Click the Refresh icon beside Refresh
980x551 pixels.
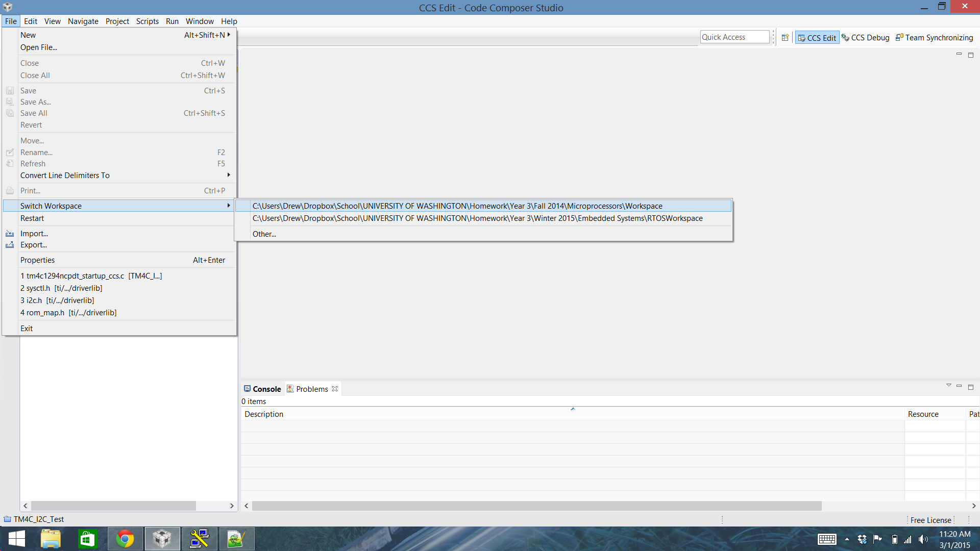[x=10, y=163]
